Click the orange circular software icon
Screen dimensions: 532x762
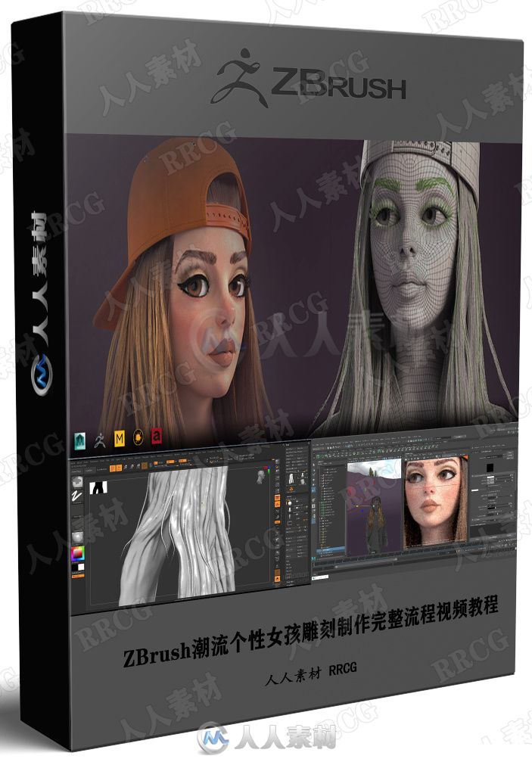(x=138, y=438)
